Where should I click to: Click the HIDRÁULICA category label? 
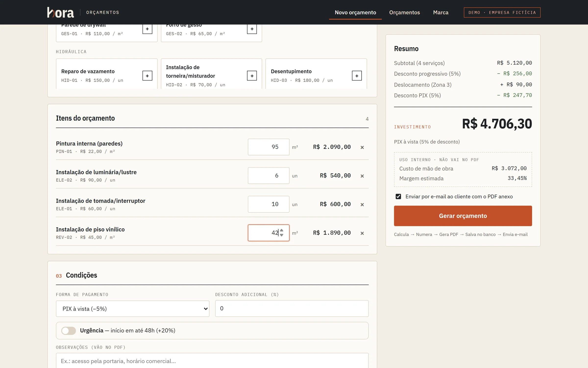click(x=71, y=52)
